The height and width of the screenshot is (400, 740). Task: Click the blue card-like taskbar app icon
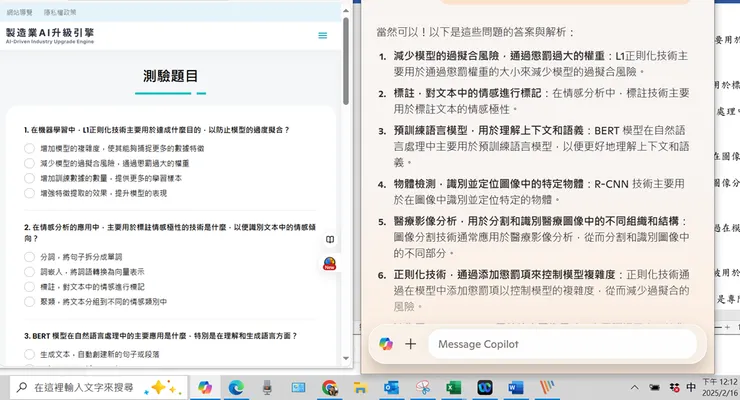[x=298, y=388]
